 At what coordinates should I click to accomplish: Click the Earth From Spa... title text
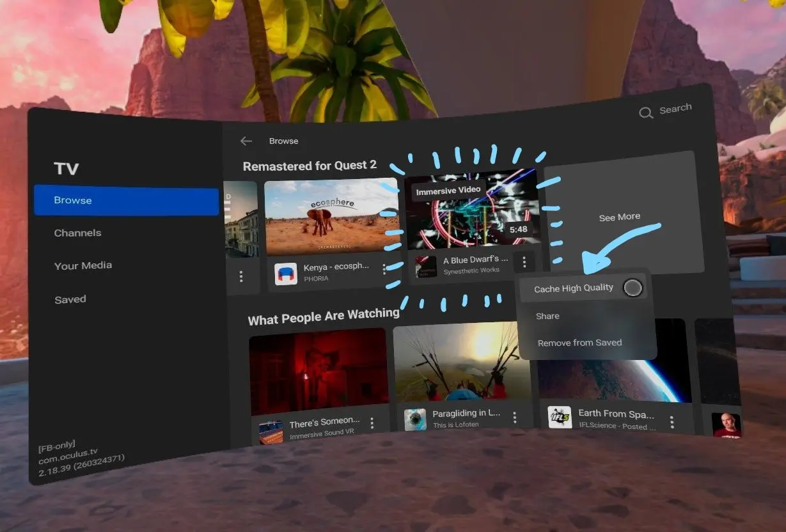click(x=617, y=413)
